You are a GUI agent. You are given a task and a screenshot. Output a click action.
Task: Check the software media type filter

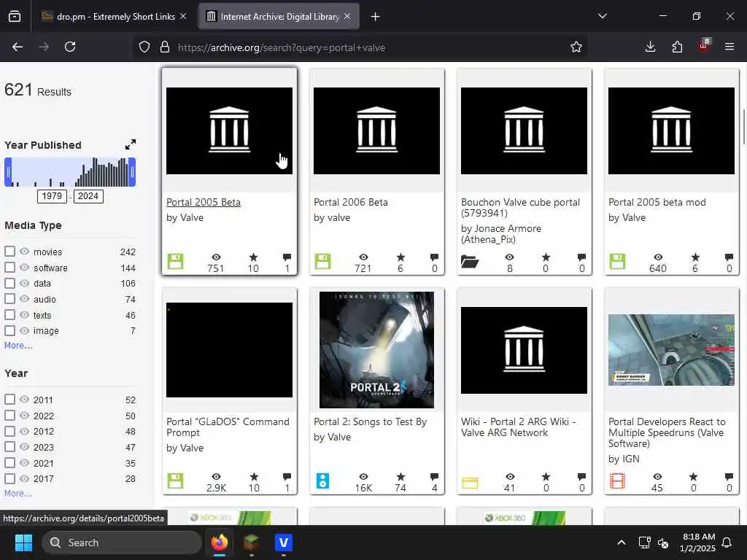tap(9, 267)
